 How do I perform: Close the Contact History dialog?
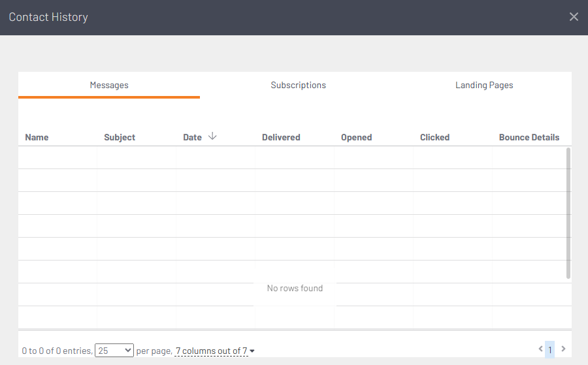(x=574, y=17)
